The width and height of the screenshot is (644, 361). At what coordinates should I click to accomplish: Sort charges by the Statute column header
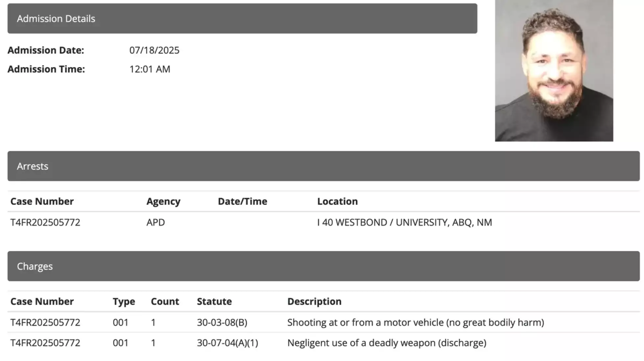[x=214, y=301]
